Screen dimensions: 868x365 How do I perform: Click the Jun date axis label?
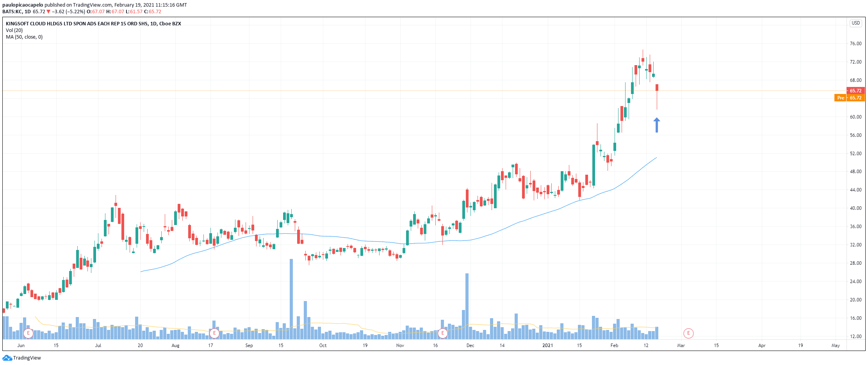pos(21,346)
